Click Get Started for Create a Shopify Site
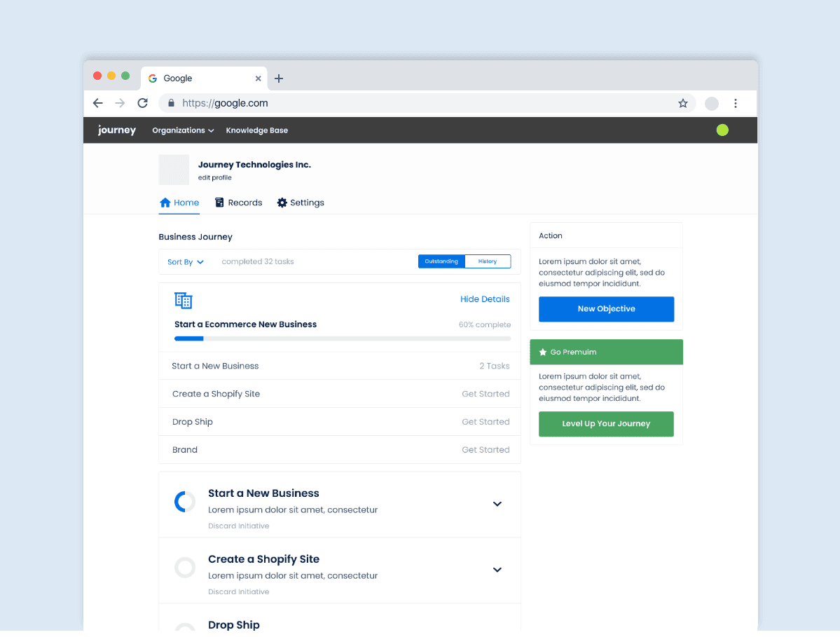Viewport: 840px width, 637px height. point(486,395)
